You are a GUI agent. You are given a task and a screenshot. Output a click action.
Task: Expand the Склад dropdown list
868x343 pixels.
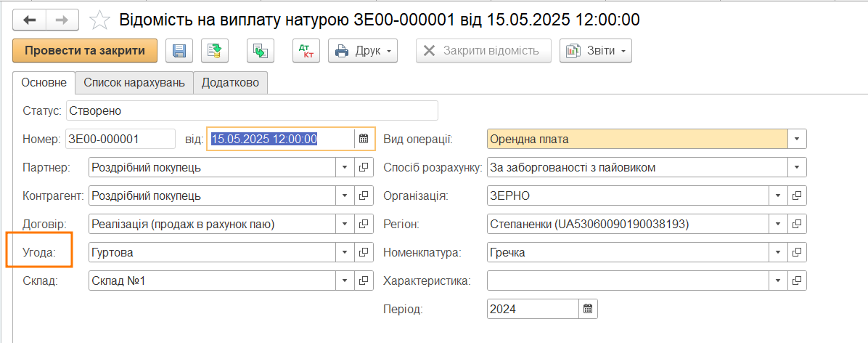[345, 281]
